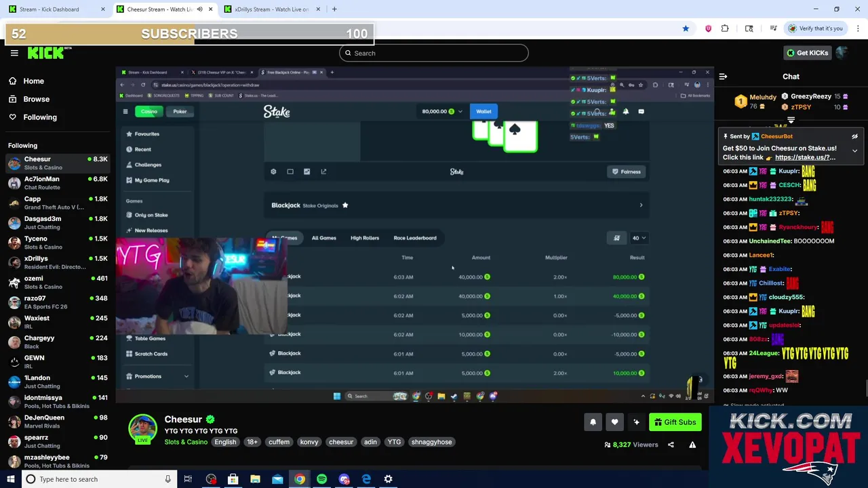
Task: Open a new browser tab
Action: tap(334, 9)
